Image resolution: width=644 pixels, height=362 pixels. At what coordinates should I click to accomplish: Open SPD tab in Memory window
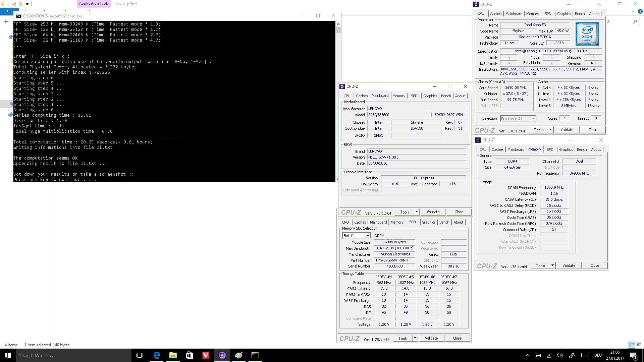550,149
